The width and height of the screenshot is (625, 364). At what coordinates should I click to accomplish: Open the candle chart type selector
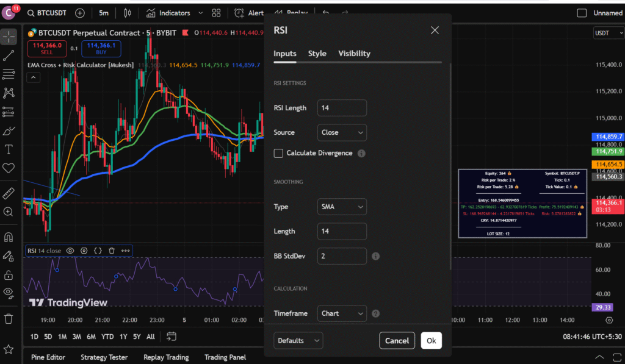(127, 13)
